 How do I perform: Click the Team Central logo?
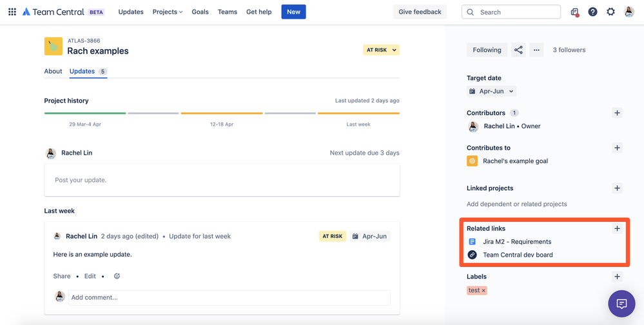[x=53, y=12]
